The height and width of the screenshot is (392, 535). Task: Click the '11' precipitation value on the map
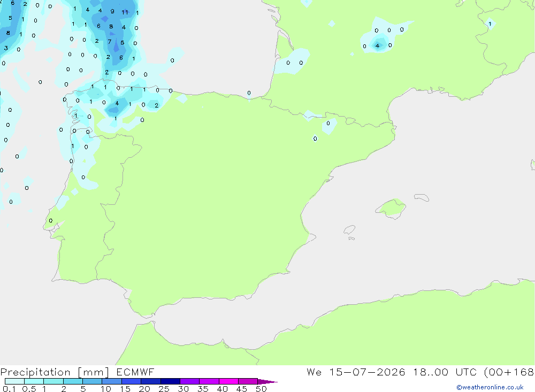coord(125,12)
